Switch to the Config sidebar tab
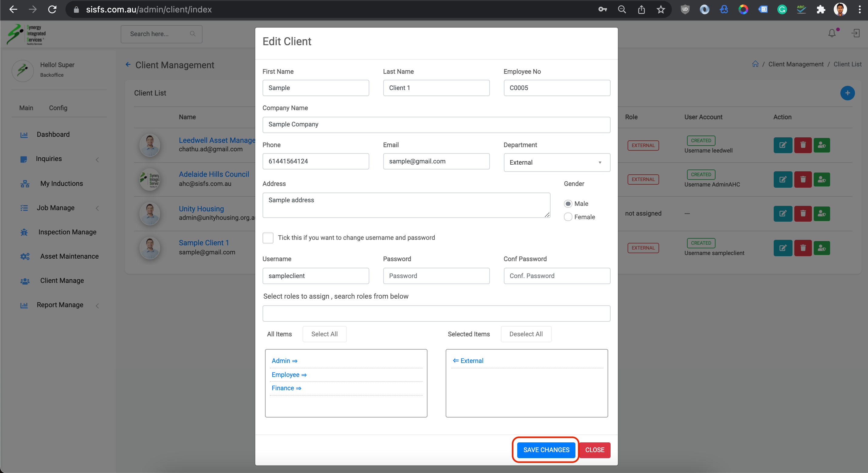868x473 pixels. 58,108
